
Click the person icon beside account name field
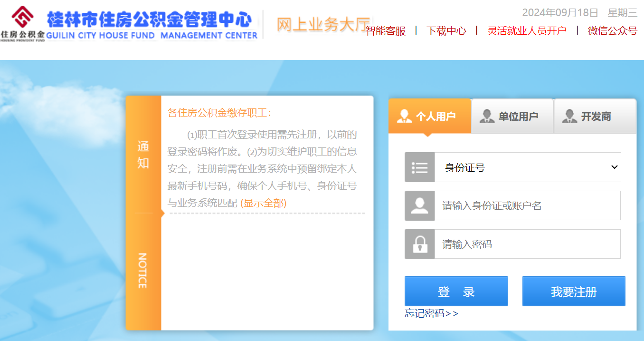[420, 205]
